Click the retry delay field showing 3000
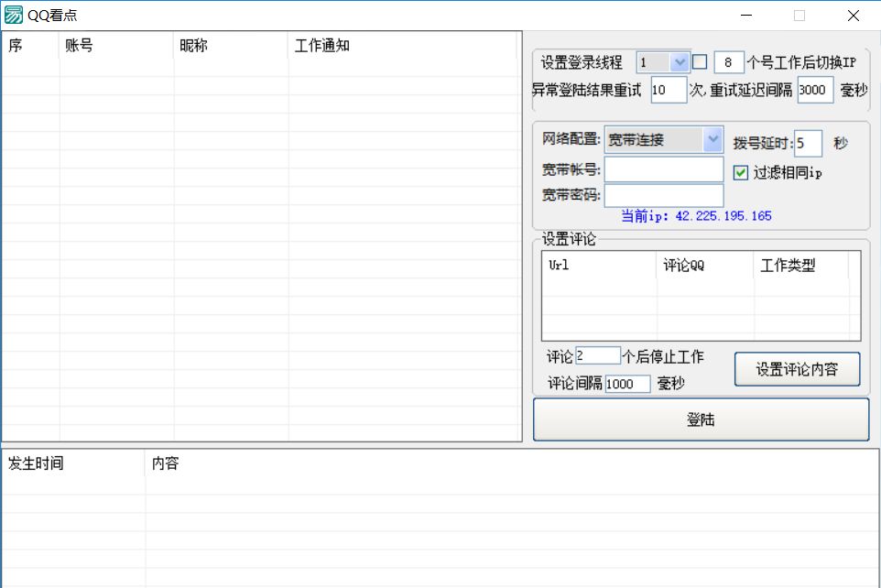 coord(814,90)
